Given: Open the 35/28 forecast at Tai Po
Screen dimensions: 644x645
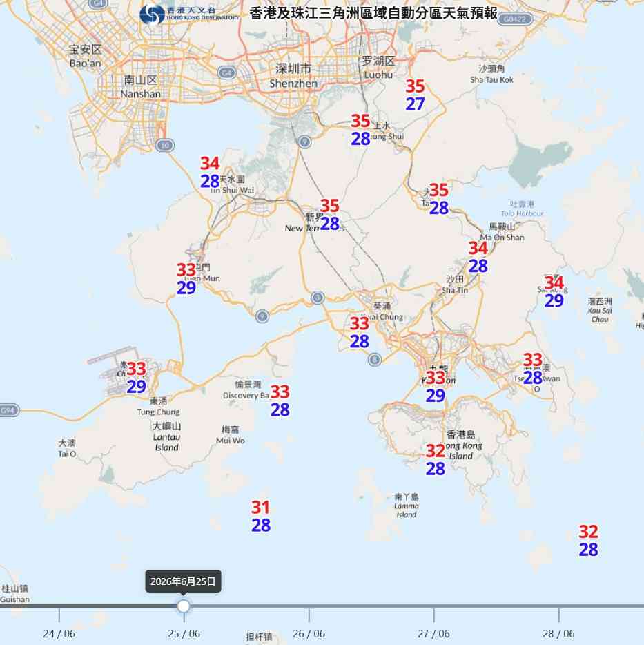Looking at the screenshot, I should [x=439, y=199].
